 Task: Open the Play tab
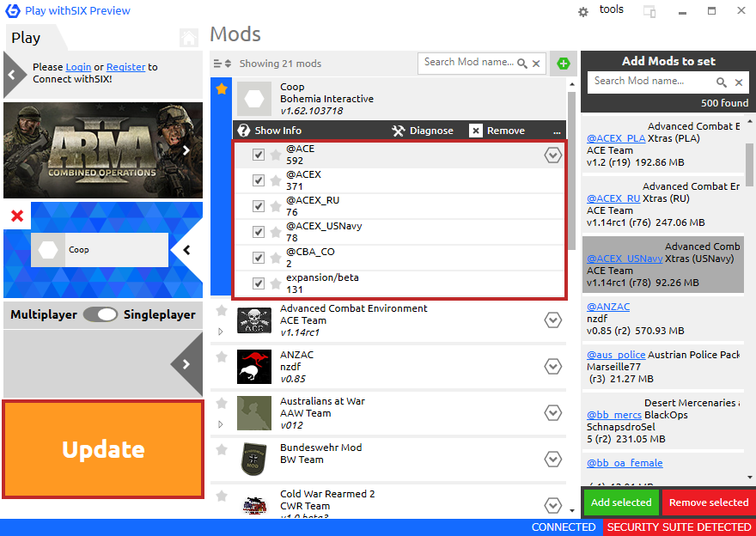click(x=26, y=38)
